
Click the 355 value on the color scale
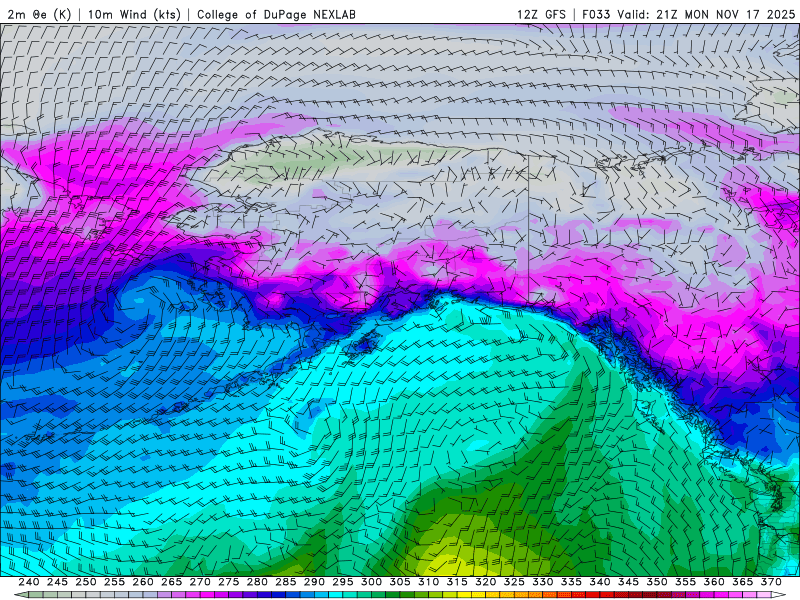[x=686, y=582]
